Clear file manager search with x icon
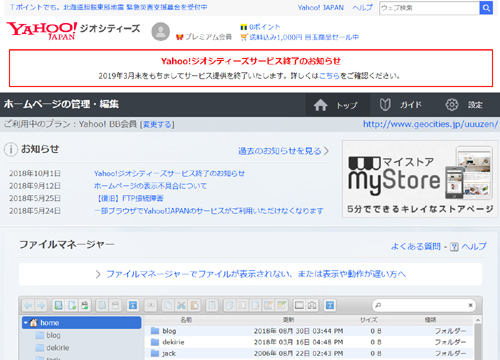The image size is (500, 360). (470, 305)
